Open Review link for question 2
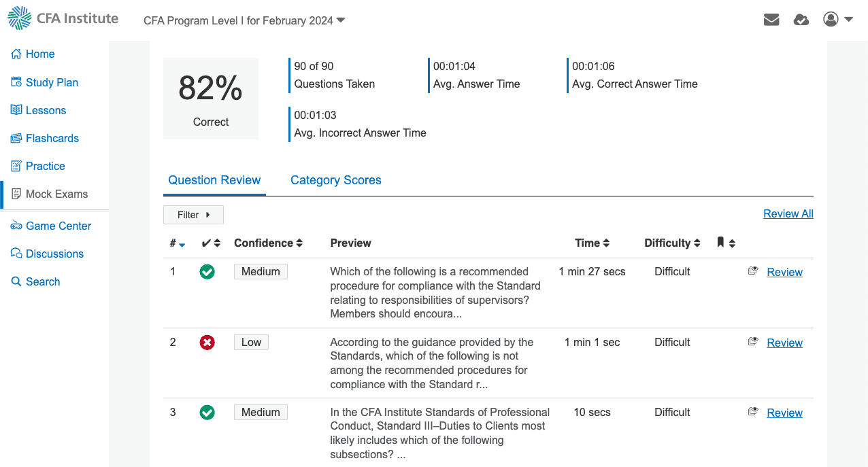The image size is (868, 467). tap(784, 343)
